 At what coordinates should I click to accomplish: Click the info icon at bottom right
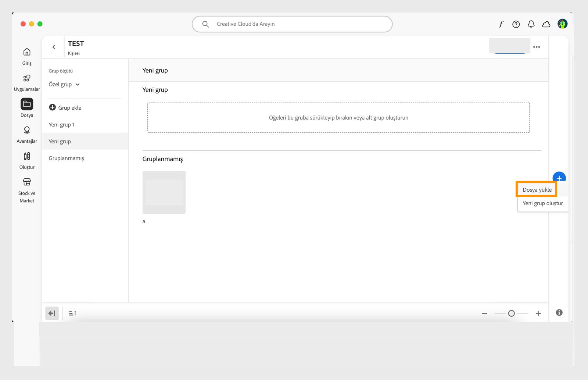559,313
